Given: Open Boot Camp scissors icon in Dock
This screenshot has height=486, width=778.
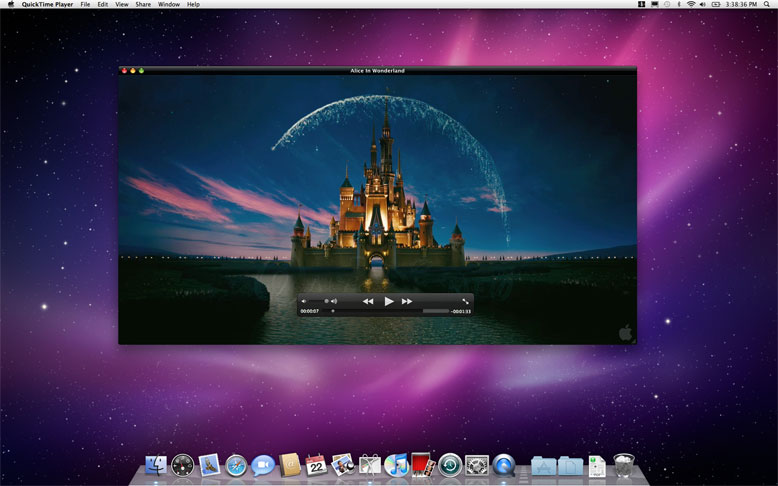Looking at the screenshot, I should [x=370, y=465].
